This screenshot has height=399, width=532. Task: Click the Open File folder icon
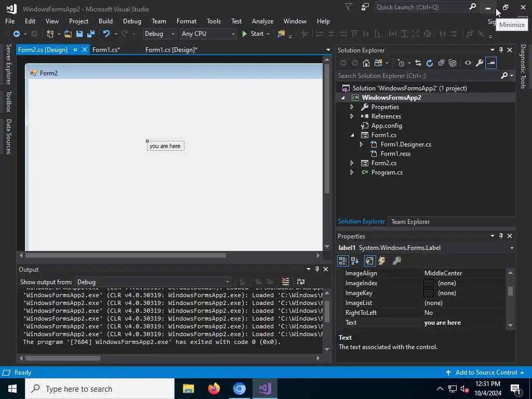point(68,34)
